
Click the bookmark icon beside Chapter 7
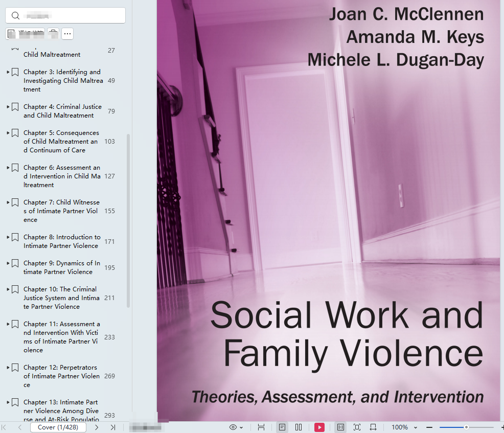click(x=15, y=202)
